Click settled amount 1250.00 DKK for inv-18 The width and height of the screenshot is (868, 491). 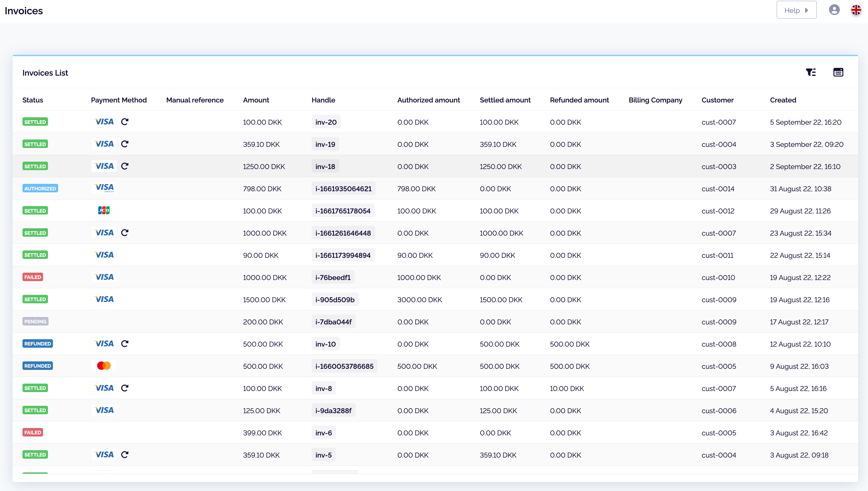click(x=500, y=167)
